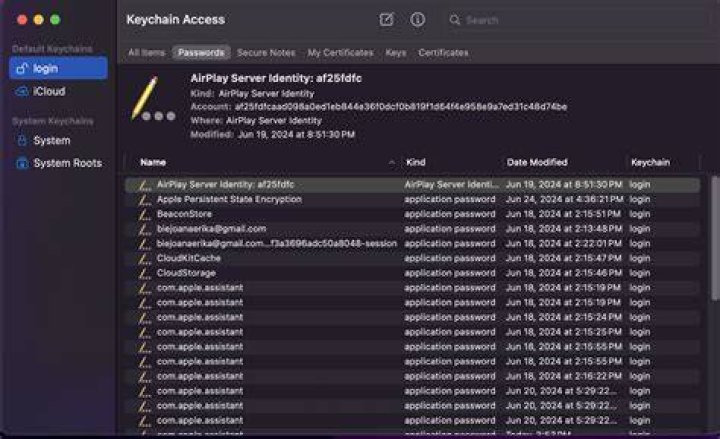The height and width of the screenshot is (439, 720).
Task: Click the pencil icon beside BeaconStore
Action: click(x=145, y=214)
